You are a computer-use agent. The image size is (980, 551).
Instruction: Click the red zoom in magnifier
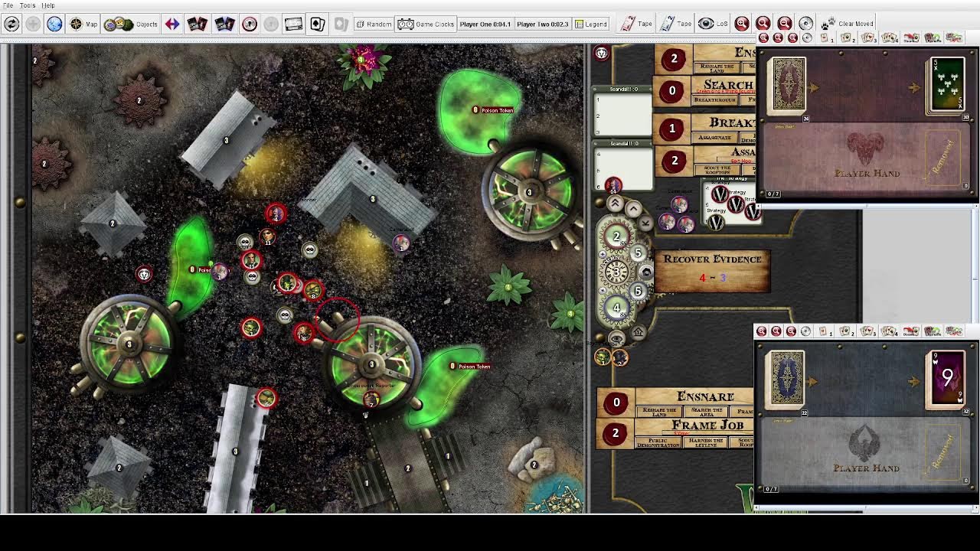tap(742, 24)
